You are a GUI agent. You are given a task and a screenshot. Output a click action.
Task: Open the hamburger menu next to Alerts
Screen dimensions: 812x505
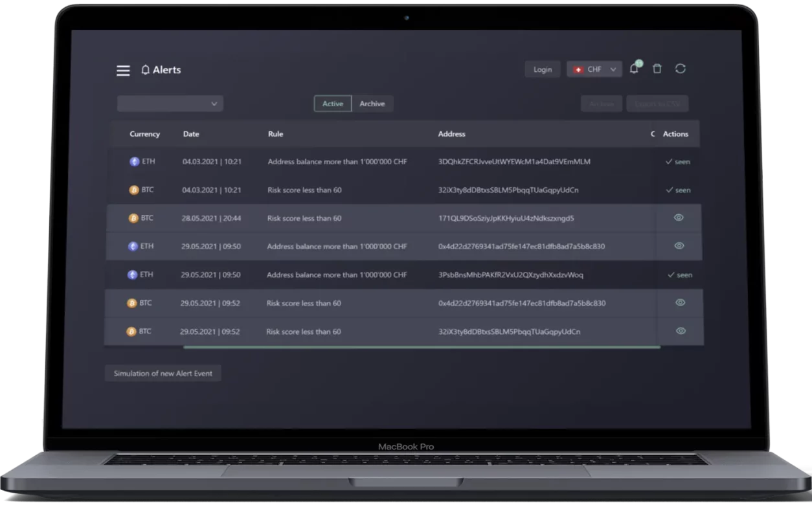click(123, 71)
